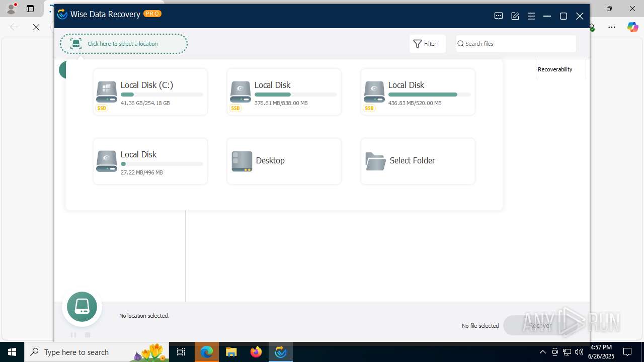The height and width of the screenshot is (362, 644).
Task: Click the Recover button
Action: (540, 326)
